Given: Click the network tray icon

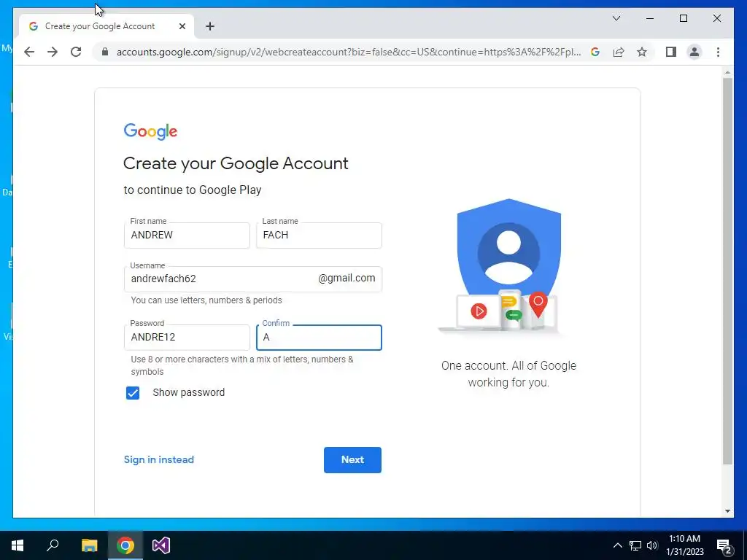Looking at the screenshot, I should coord(635,545).
